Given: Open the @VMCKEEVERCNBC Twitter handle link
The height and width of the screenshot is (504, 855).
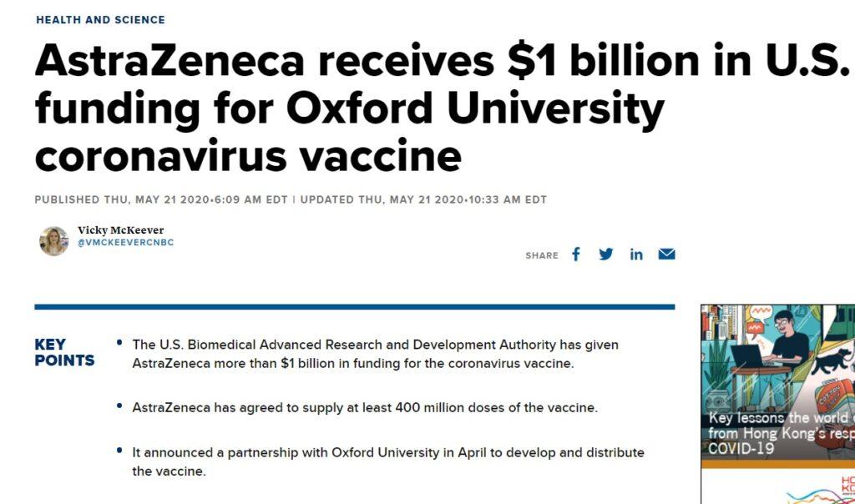Looking at the screenshot, I should (x=125, y=243).
